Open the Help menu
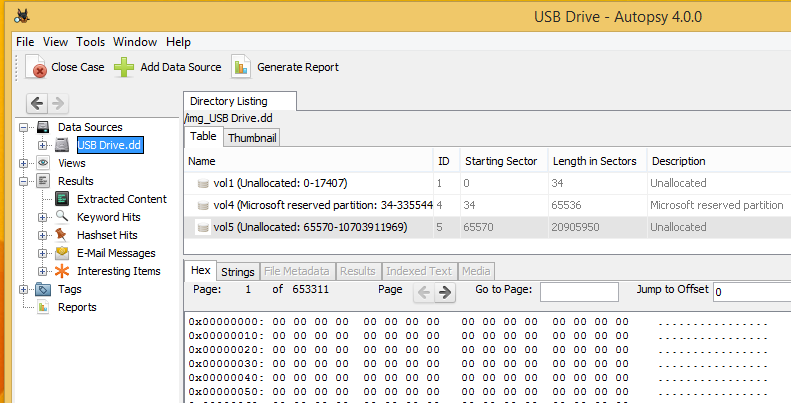The height and width of the screenshot is (403, 791). click(178, 42)
